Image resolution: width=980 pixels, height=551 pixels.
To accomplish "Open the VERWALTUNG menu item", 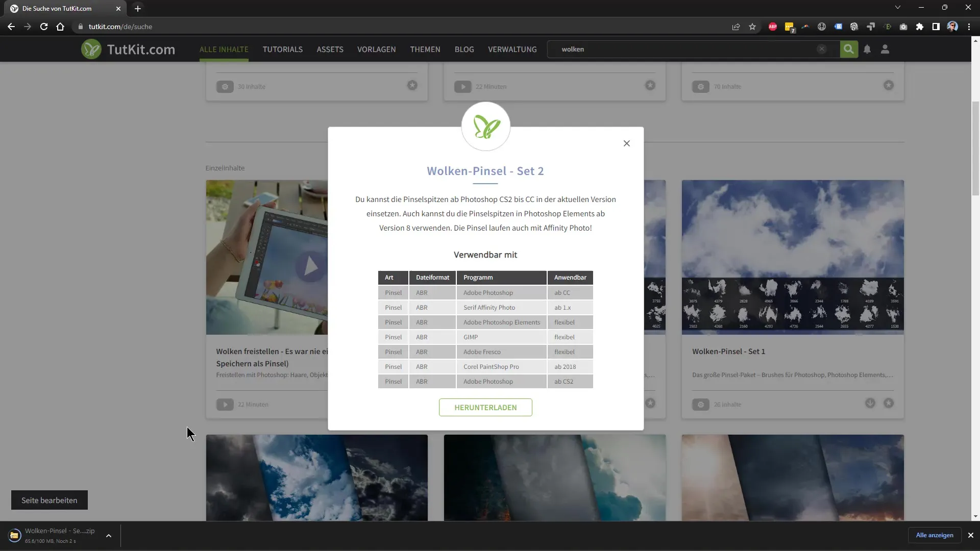I will (x=512, y=49).
